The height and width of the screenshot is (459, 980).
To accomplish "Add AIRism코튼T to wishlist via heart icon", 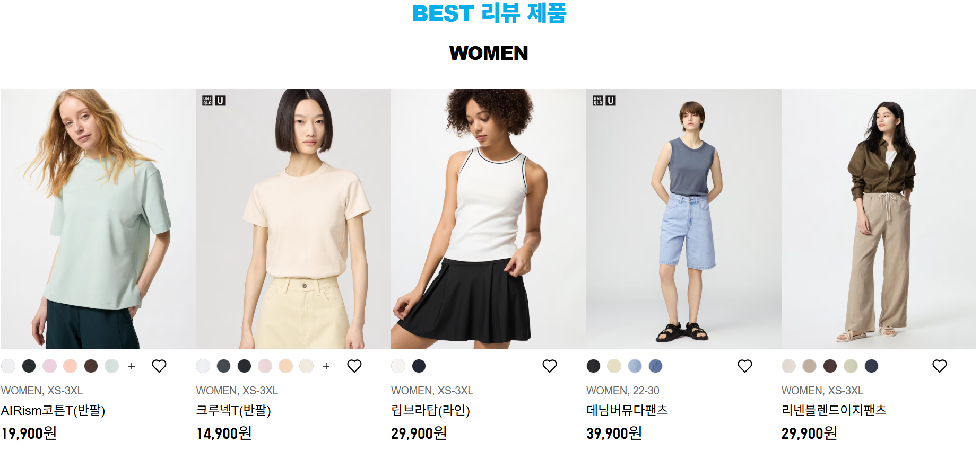I will click(159, 366).
